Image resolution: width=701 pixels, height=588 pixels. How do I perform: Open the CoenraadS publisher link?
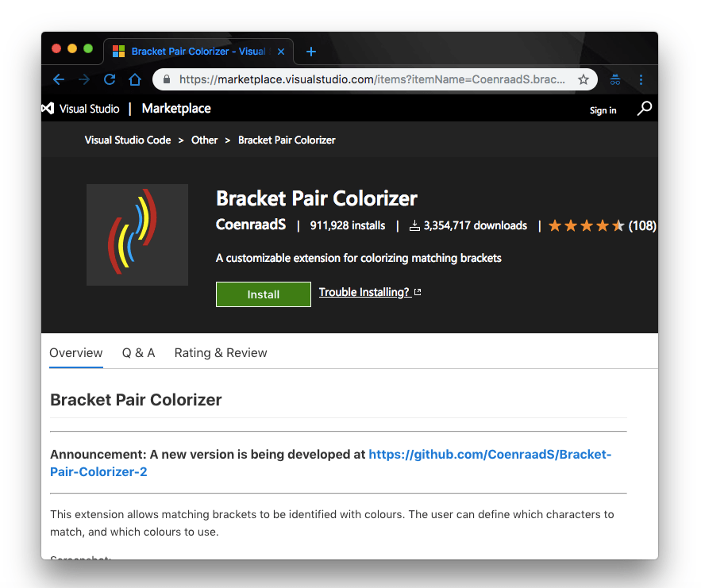[251, 225]
